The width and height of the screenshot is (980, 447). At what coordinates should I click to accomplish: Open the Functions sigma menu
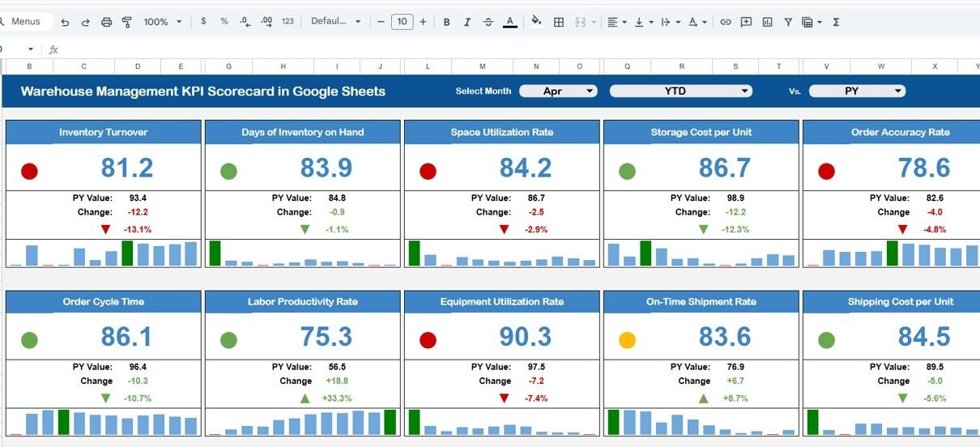(836, 22)
